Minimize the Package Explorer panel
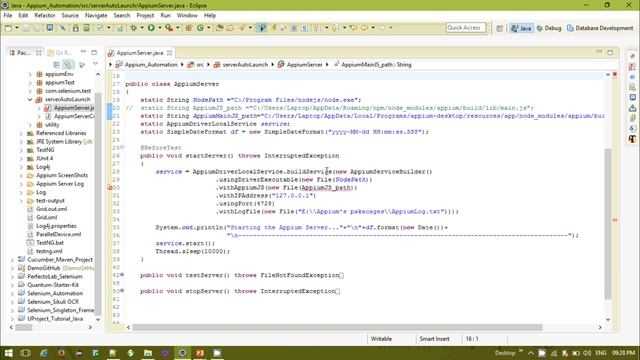 click(x=83, y=52)
